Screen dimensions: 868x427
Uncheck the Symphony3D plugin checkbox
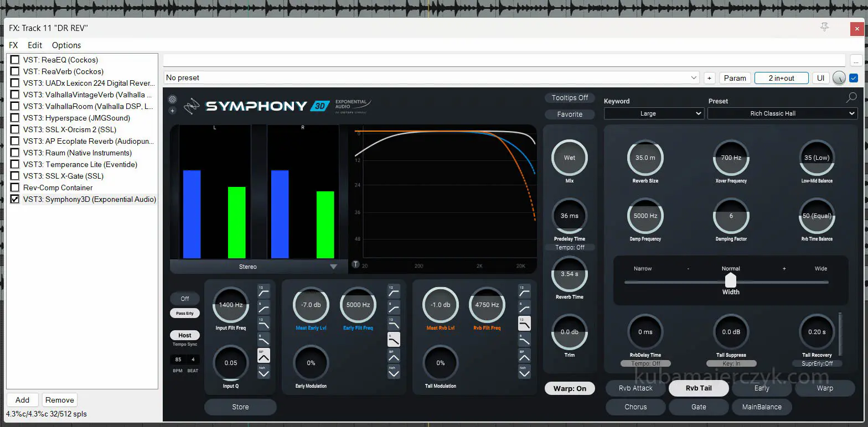15,199
